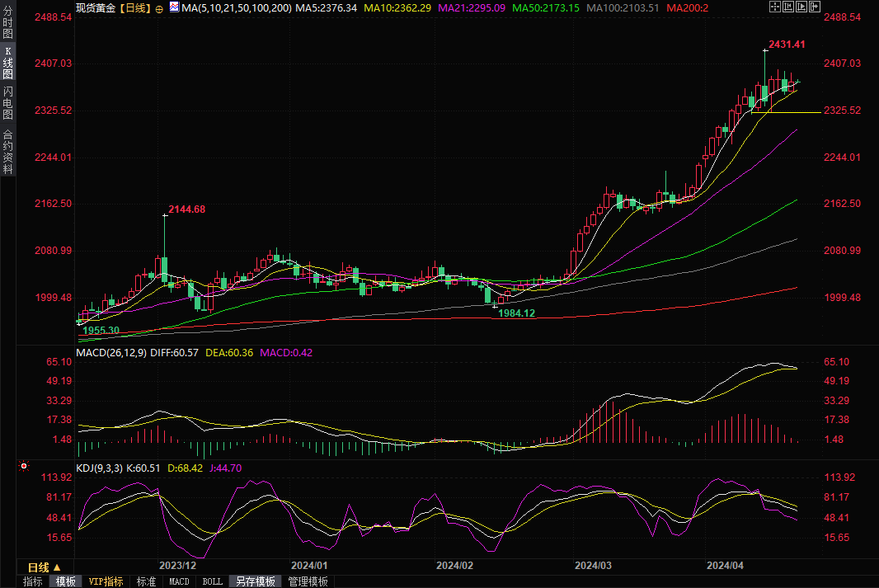Image resolution: width=879 pixels, height=588 pixels.
Task: Apply the BOLL template button
Action: coord(212,581)
